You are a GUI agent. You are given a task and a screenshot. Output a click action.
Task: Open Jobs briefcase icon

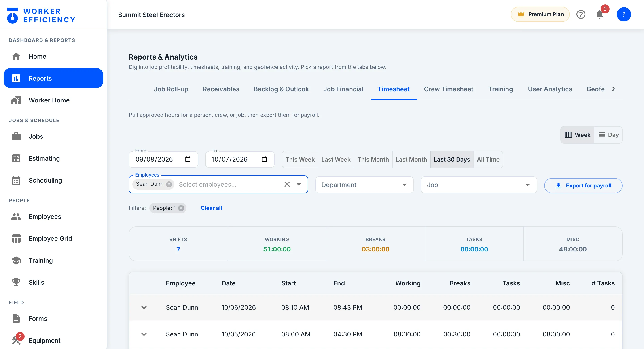[x=16, y=137]
